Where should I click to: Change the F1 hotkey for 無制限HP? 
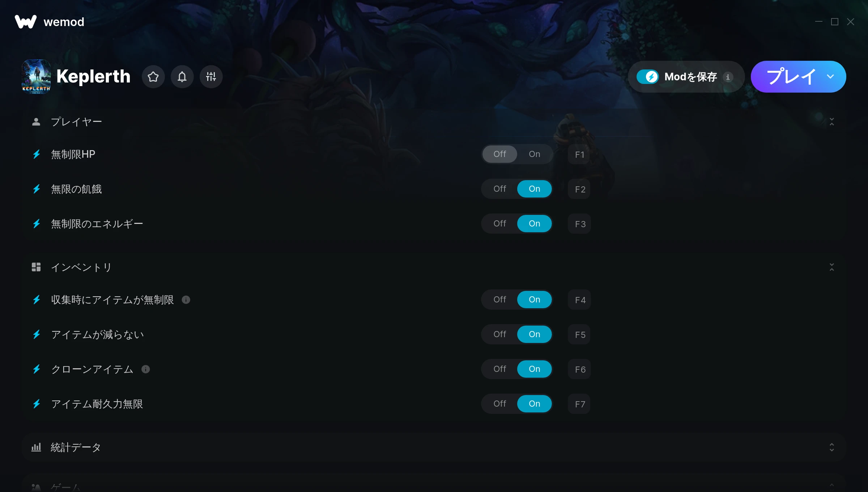[x=579, y=154]
